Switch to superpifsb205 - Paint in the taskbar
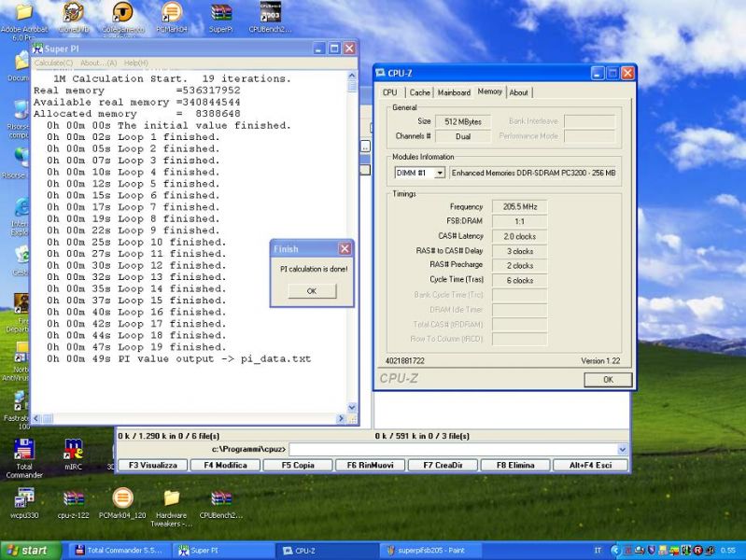This screenshot has height=560, width=746. click(x=429, y=551)
